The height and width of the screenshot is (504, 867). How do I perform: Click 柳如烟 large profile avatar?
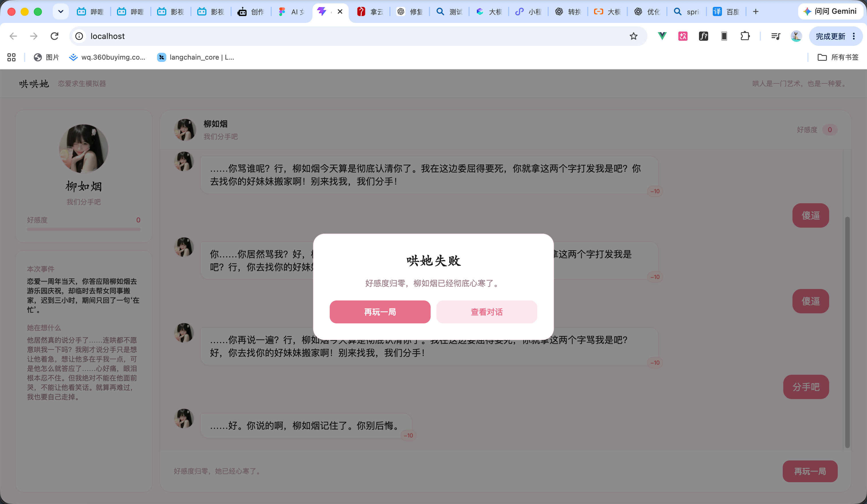pos(84,149)
